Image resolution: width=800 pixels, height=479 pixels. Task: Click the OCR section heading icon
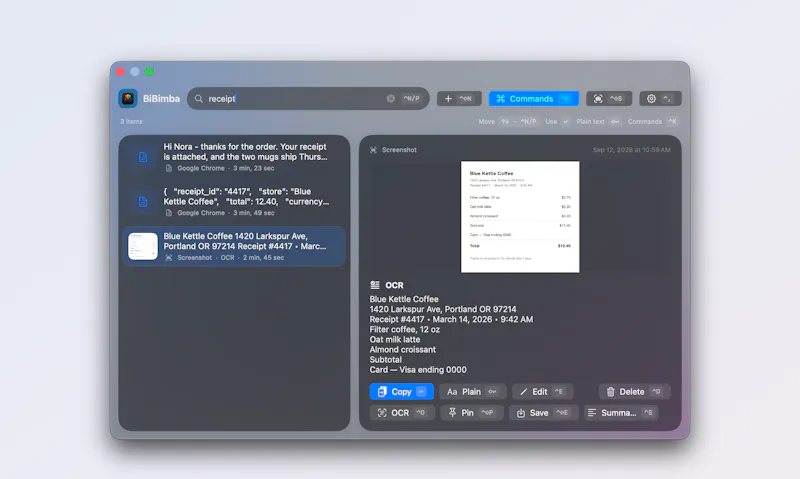[375, 285]
